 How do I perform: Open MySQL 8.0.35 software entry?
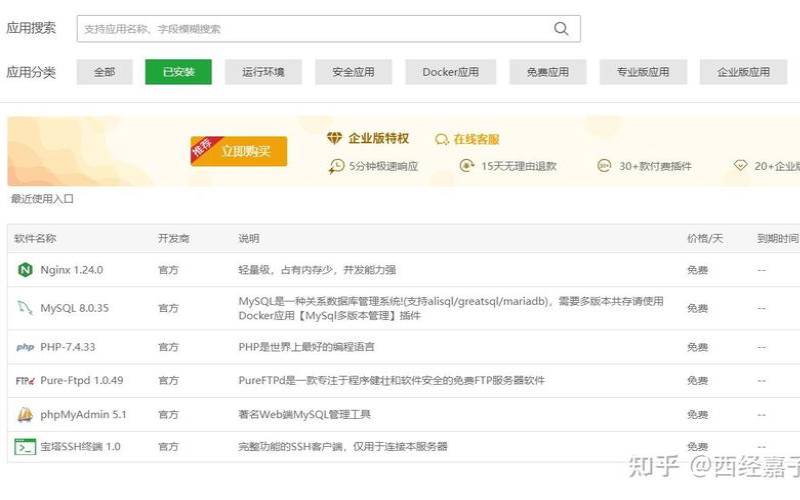[74, 308]
